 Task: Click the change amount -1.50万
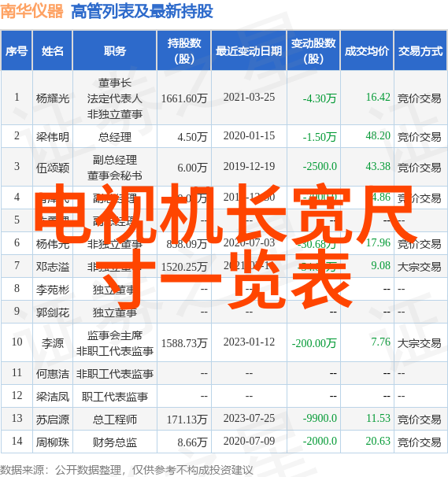[320, 137]
